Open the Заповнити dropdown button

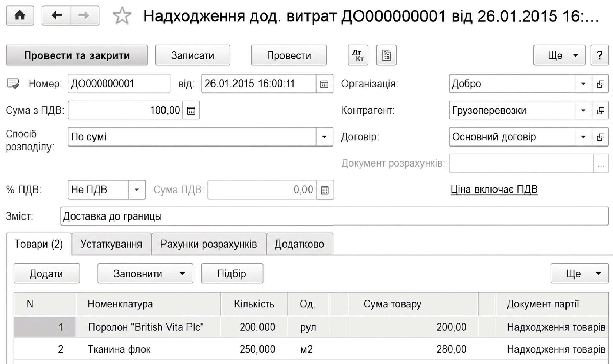tap(145, 274)
